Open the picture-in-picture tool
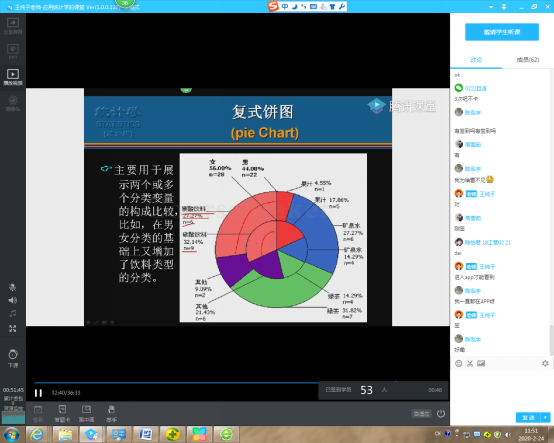Screen dimensions: 554x443 click(x=86, y=414)
